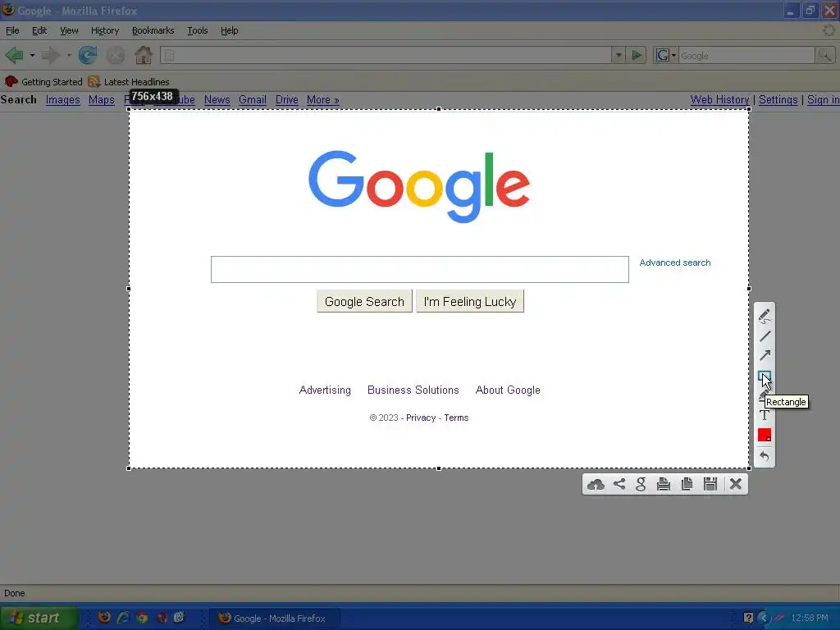Open the search engine selector dropdown
The image size is (840, 630).
coord(664,55)
